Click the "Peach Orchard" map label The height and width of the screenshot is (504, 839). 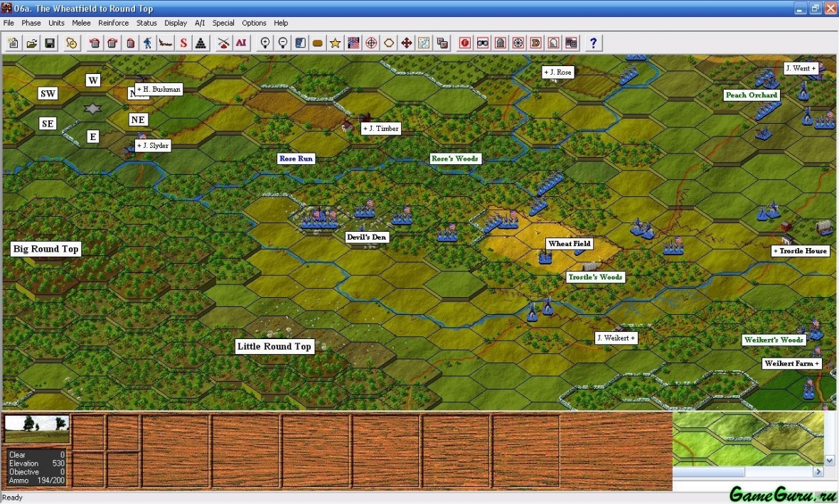point(752,95)
